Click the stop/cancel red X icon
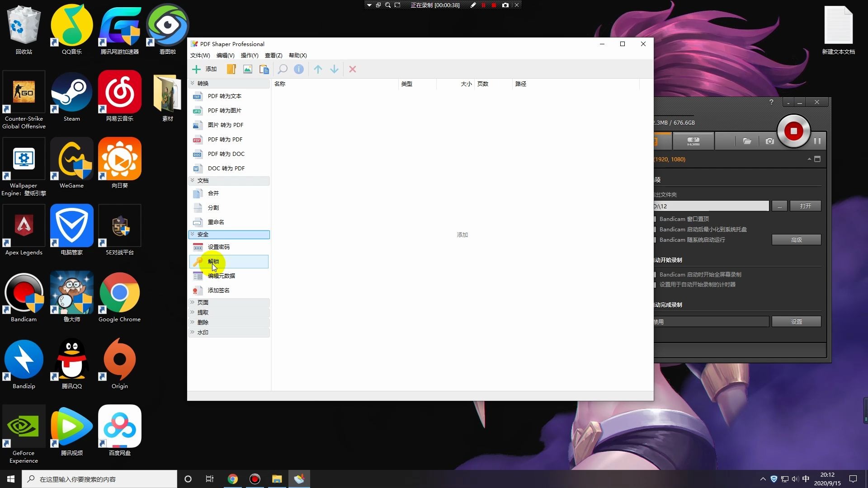This screenshot has height=488, width=868. coord(352,69)
